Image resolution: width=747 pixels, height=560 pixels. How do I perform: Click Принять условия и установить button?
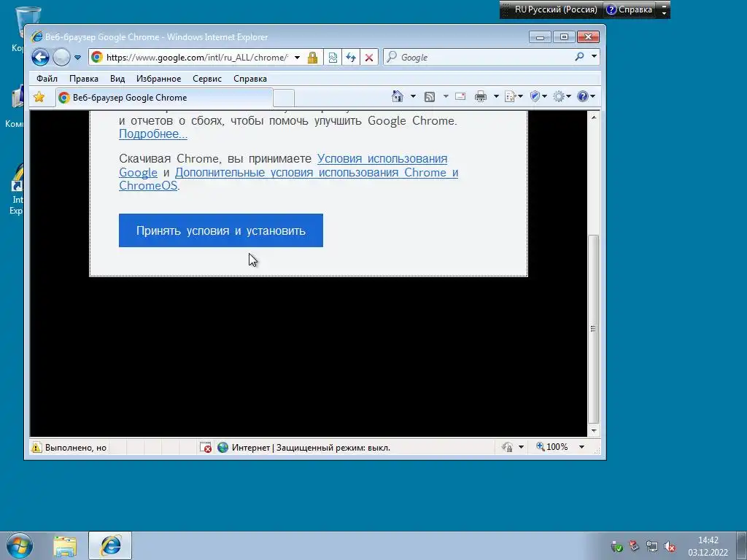pyautogui.click(x=220, y=230)
